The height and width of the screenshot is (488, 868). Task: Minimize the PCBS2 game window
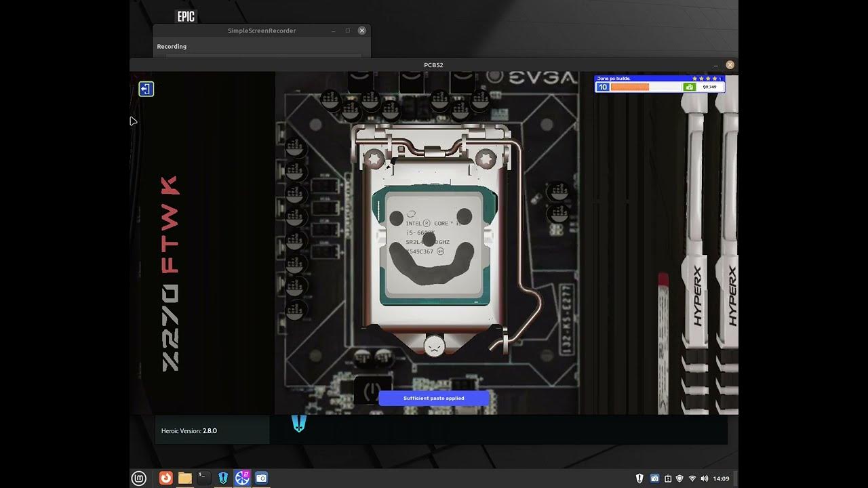click(x=716, y=65)
